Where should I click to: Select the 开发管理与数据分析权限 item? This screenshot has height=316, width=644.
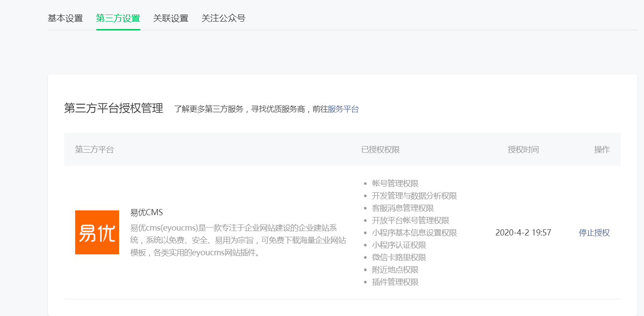click(x=415, y=196)
